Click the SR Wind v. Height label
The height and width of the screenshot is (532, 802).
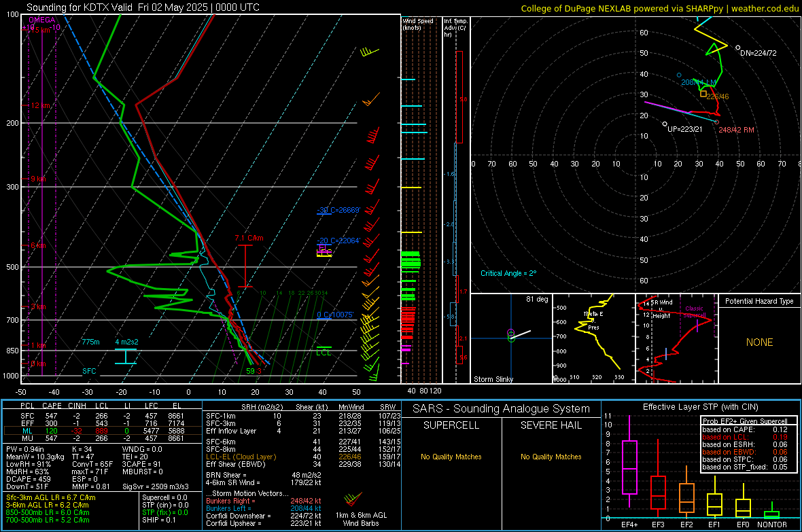pyautogui.click(x=661, y=309)
